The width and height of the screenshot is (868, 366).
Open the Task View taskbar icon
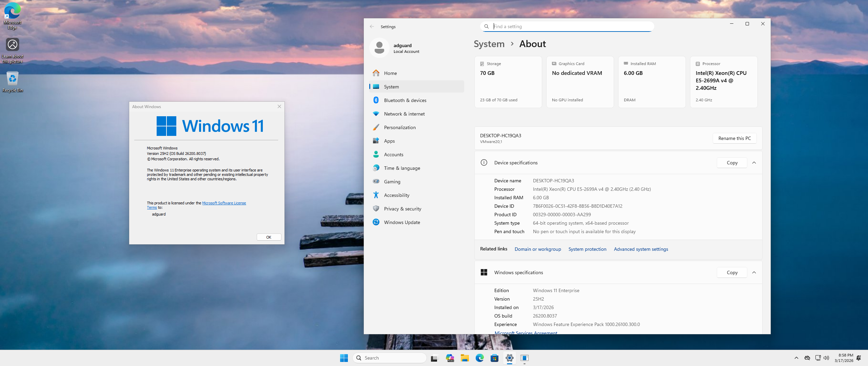(x=434, y=358)
